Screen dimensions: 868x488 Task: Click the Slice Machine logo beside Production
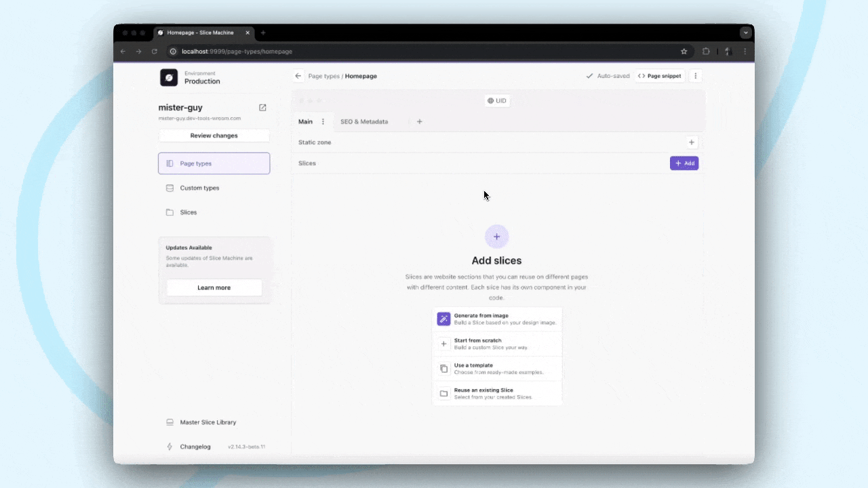click(x=169, y=77)
